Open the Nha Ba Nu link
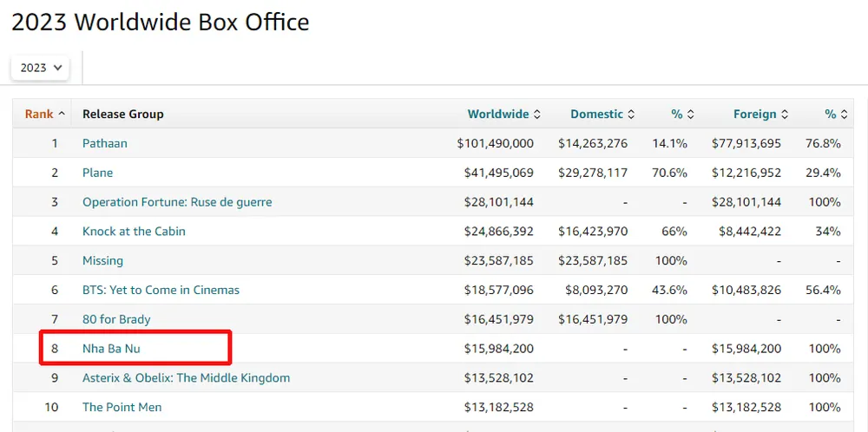This screenshot has width=868, height=432. [x=111, y=349]
